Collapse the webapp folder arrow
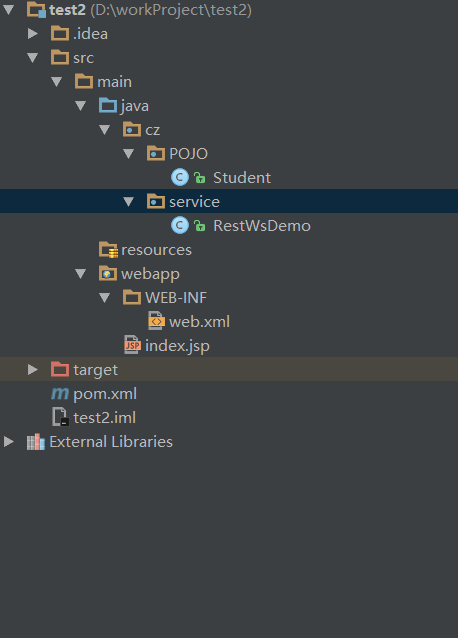The height and width of the screenshot is (638, 458). 81,274
